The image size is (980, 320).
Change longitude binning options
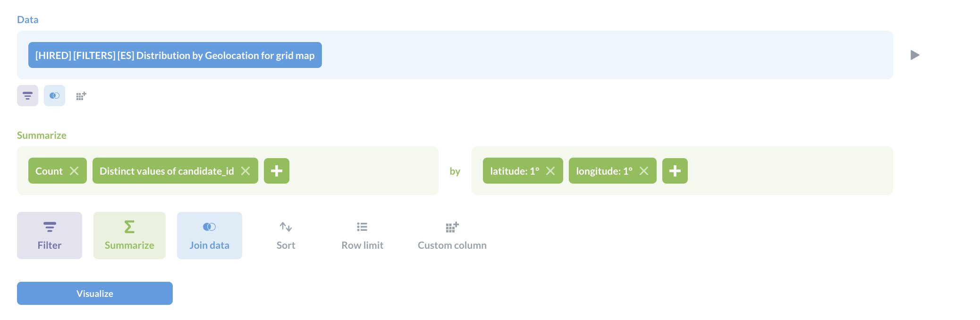click(x=604, y=171)
